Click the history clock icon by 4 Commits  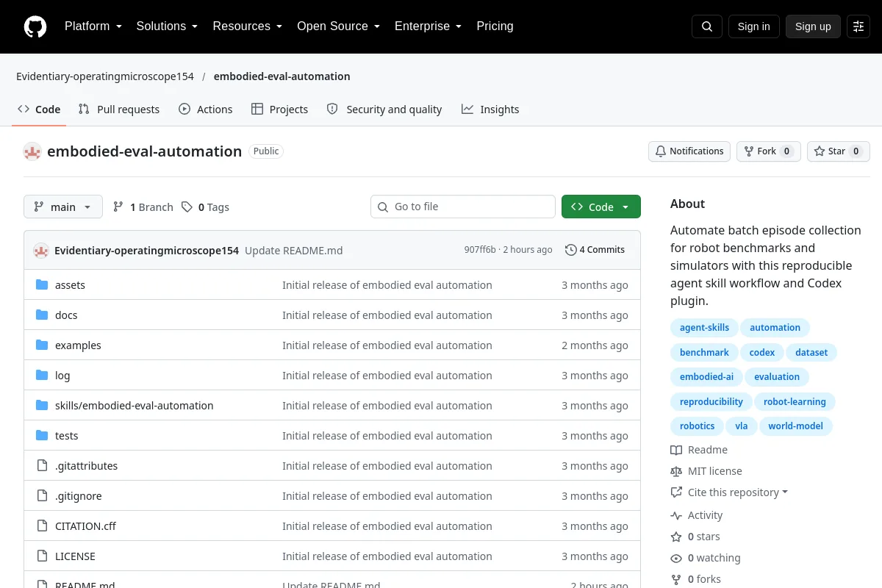pyautogui.click(x=571, y=250)
